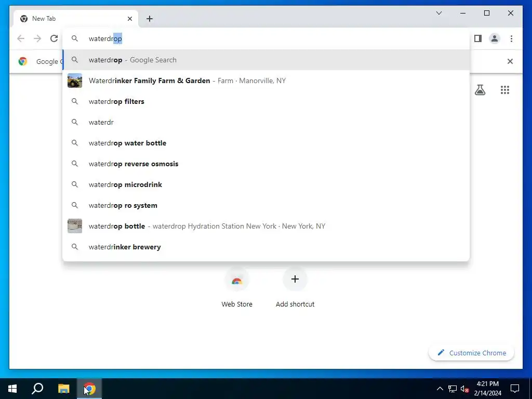
Task: Choose 'waterdrop microdrink' suggestion
Action: 267,184
